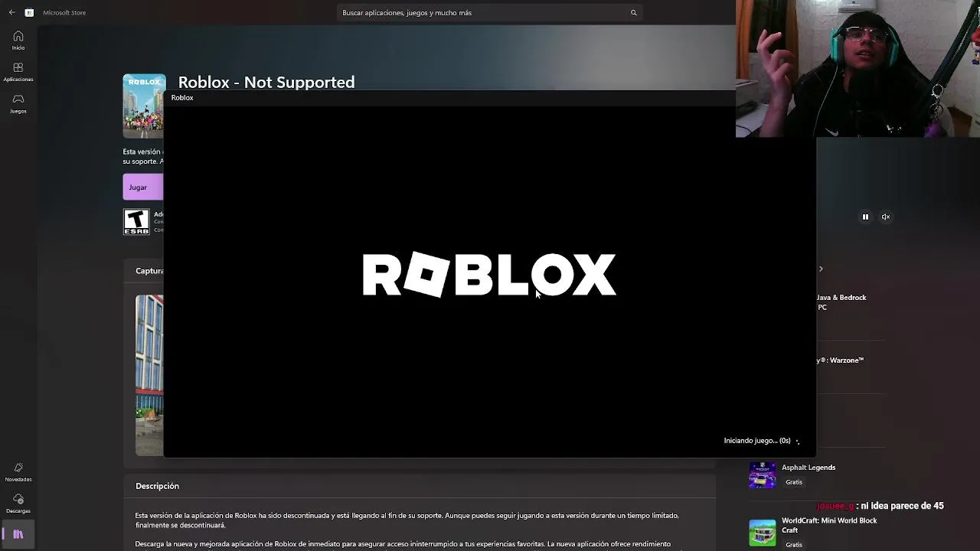Image resolution: width=980 pixels, height=551 pixels.
Task: Open Asphalt Legends title link
Action: (808, 468)
